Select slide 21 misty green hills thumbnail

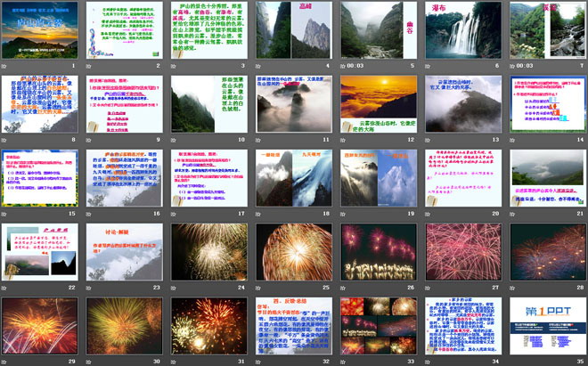click(548, 178)
